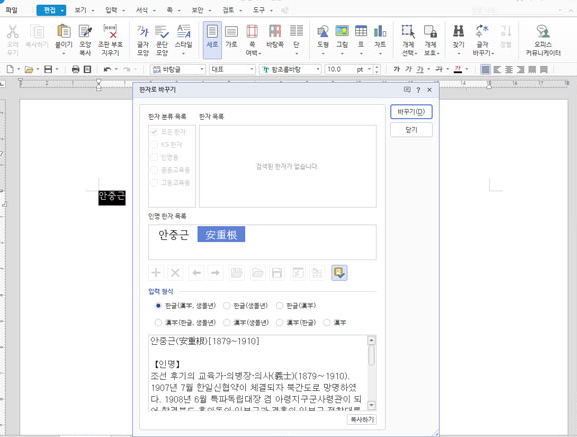Toggle the KS 한자 checkbox

(154, 145)
